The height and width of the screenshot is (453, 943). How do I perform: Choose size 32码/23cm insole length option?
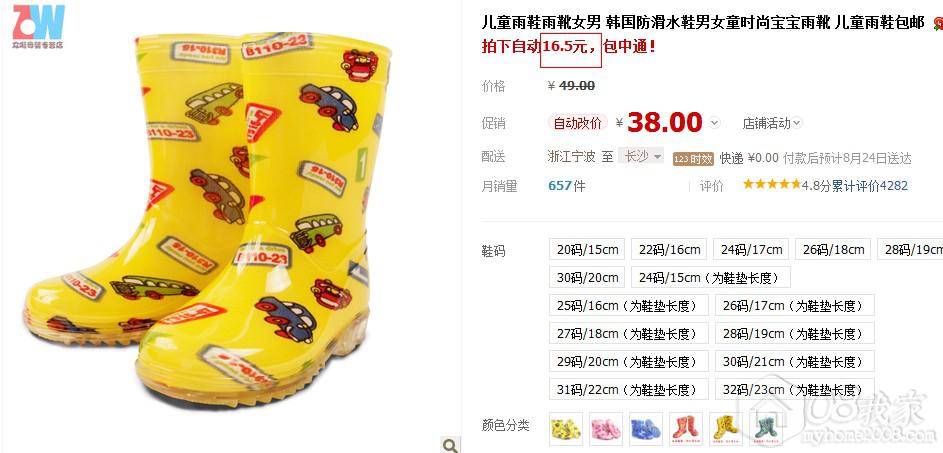[794, 389]
